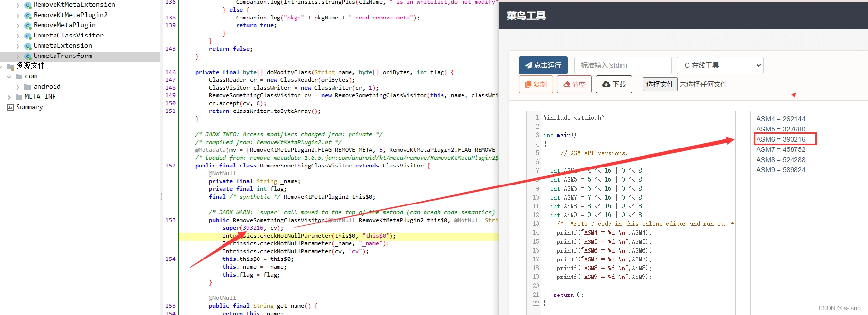The width and height of the screenshot is (868, 315).
Task: Click the 标准输入(stdin) input field
Action: [x=623, y=65]
